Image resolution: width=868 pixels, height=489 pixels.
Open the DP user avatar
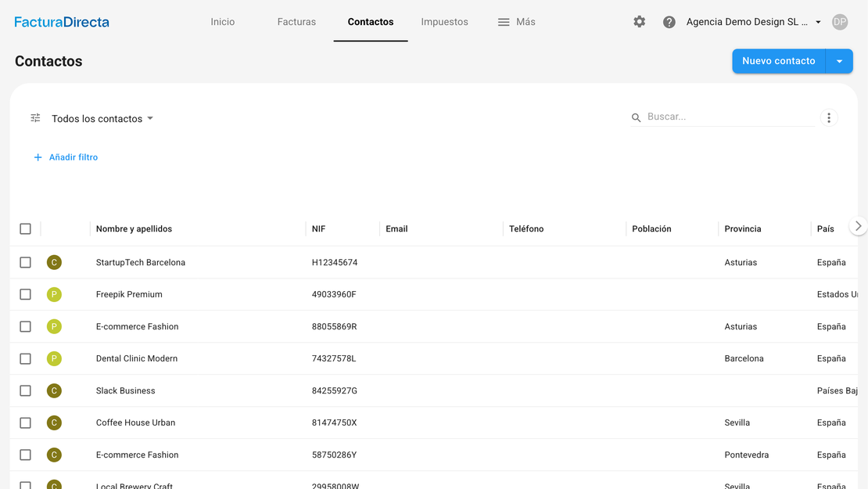coord(840,22)
